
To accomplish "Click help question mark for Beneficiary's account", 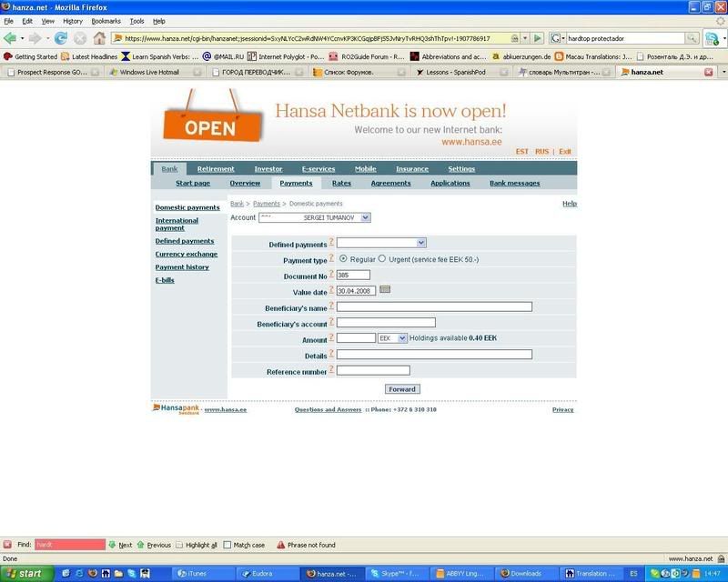I will pyautogui.click(x=331, y=322).
